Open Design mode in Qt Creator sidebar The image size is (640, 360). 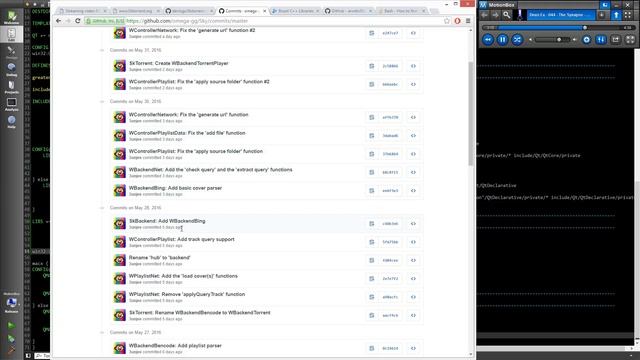click(11, 52)
